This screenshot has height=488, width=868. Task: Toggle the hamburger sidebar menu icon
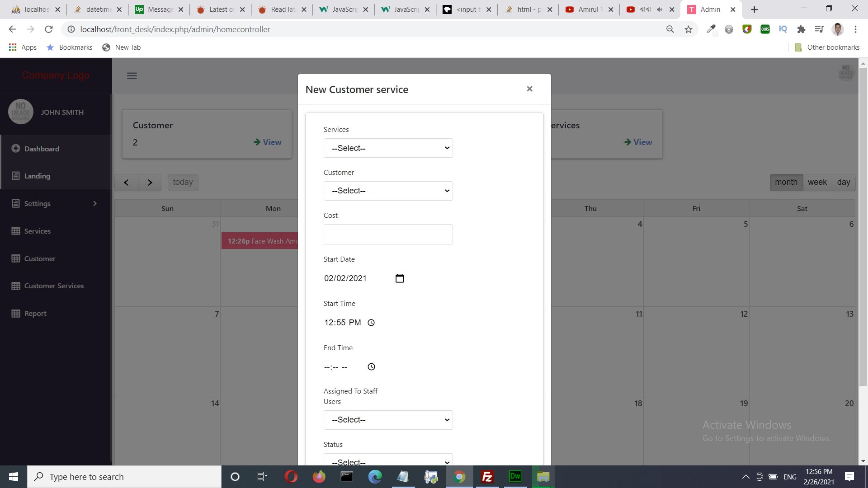pos(132,76)
